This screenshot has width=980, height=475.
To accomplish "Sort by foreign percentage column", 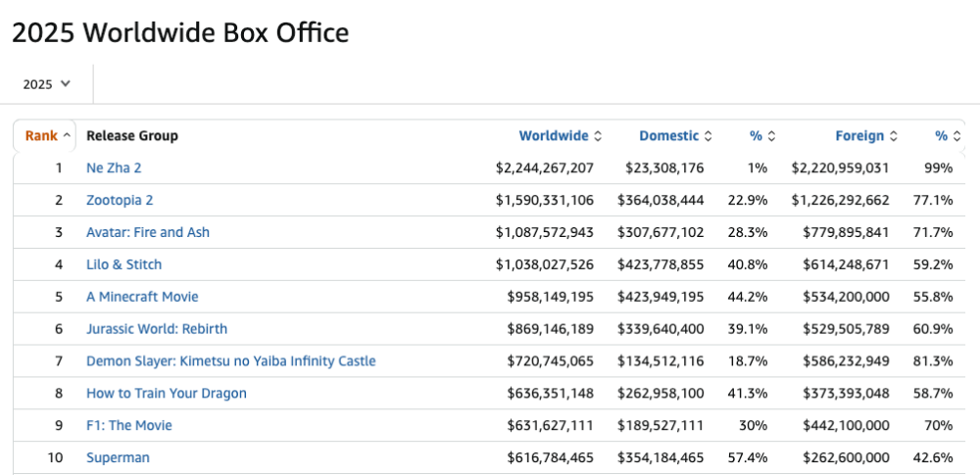I will (947, 136).
